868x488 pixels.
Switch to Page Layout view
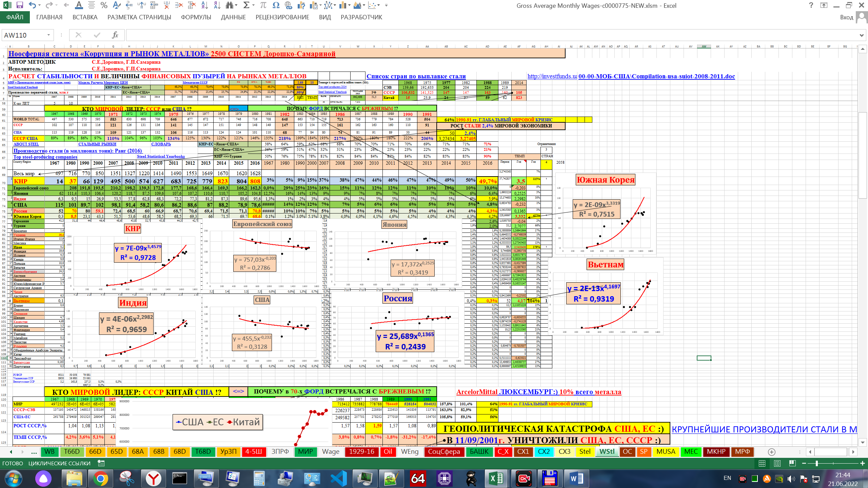[777, 463]
